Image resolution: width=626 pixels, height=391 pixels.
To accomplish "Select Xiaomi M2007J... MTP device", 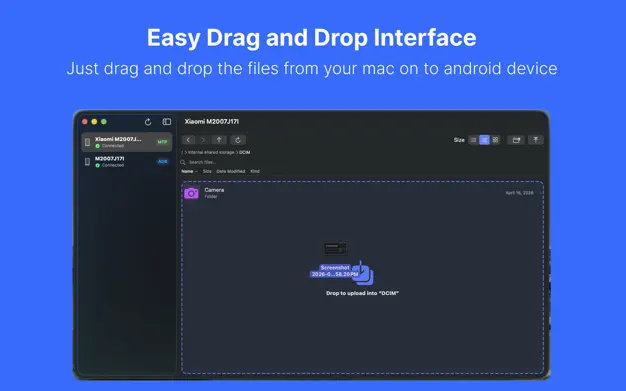I will click(127, 142).
